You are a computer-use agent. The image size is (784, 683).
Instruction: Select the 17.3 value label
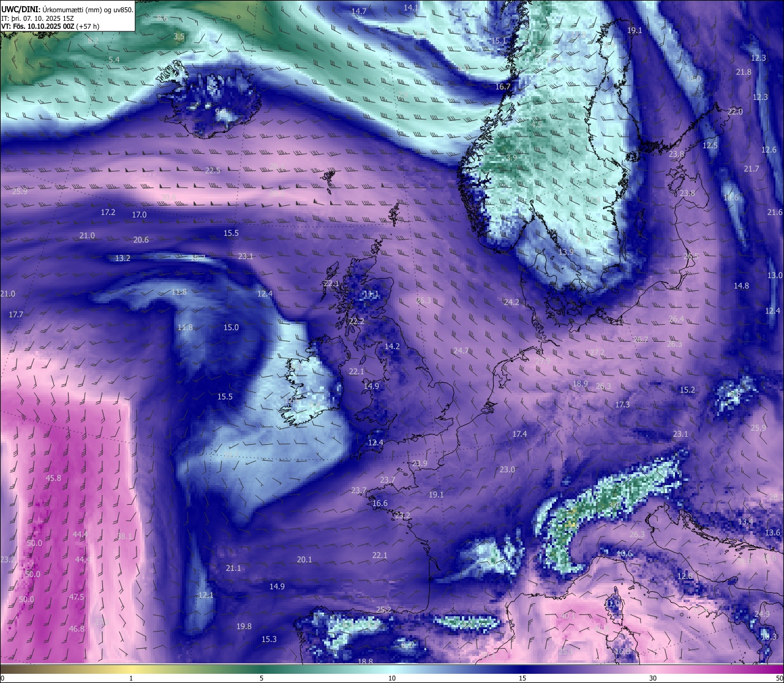click(622, 404)
